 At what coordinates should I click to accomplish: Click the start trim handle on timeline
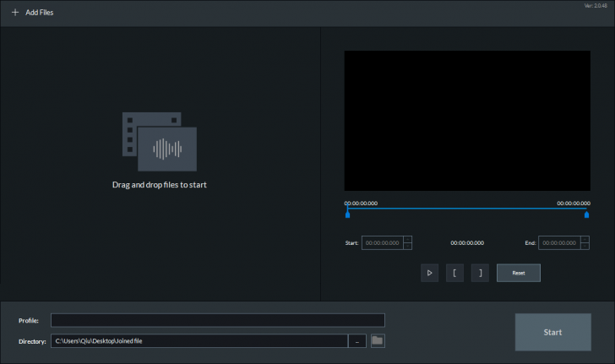point(347,215)
